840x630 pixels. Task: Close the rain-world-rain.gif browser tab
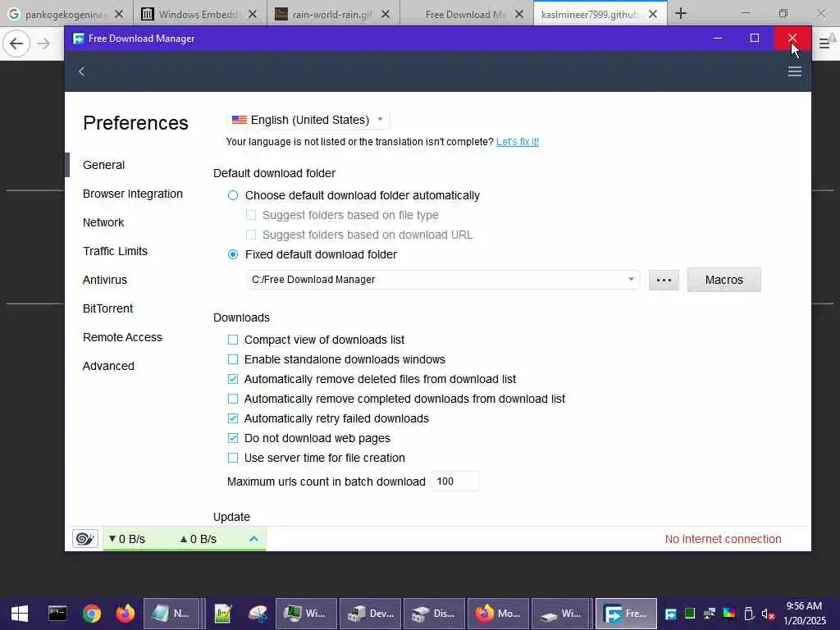coord(386,15)
